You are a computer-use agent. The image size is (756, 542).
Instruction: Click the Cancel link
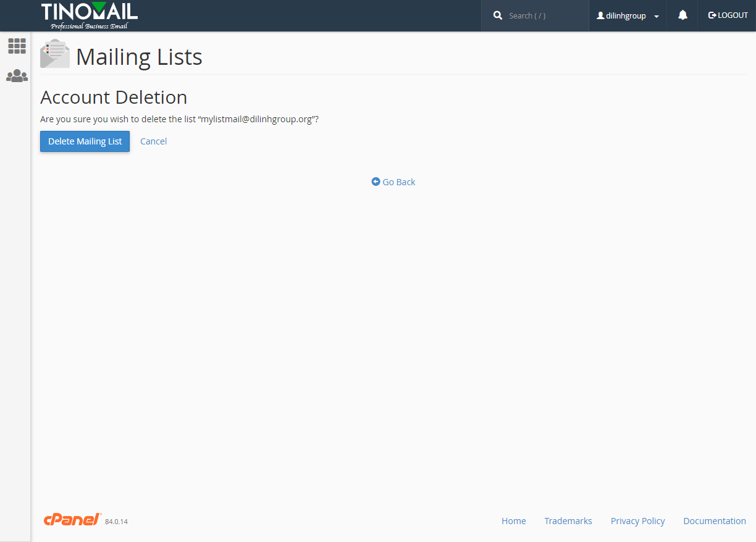pyautogui.click(x=153, y=141)
